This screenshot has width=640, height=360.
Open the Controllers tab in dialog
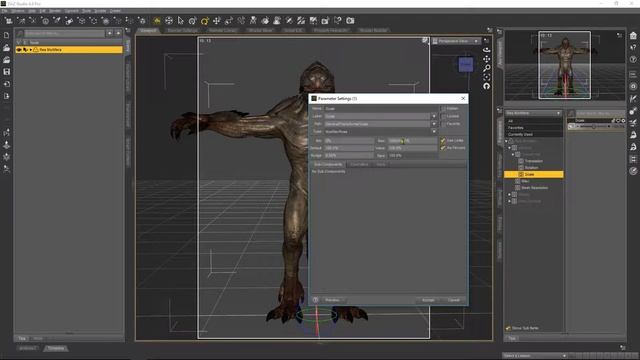(x=359, y=164)
